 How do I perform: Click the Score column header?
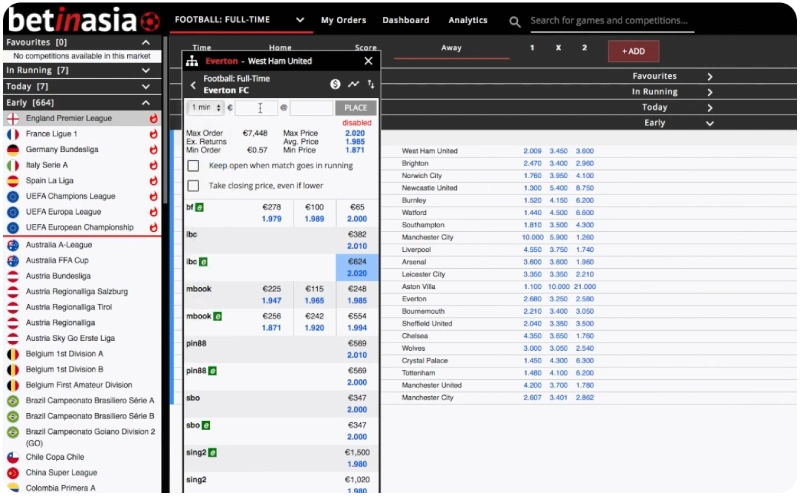click(x=365, y=47)
